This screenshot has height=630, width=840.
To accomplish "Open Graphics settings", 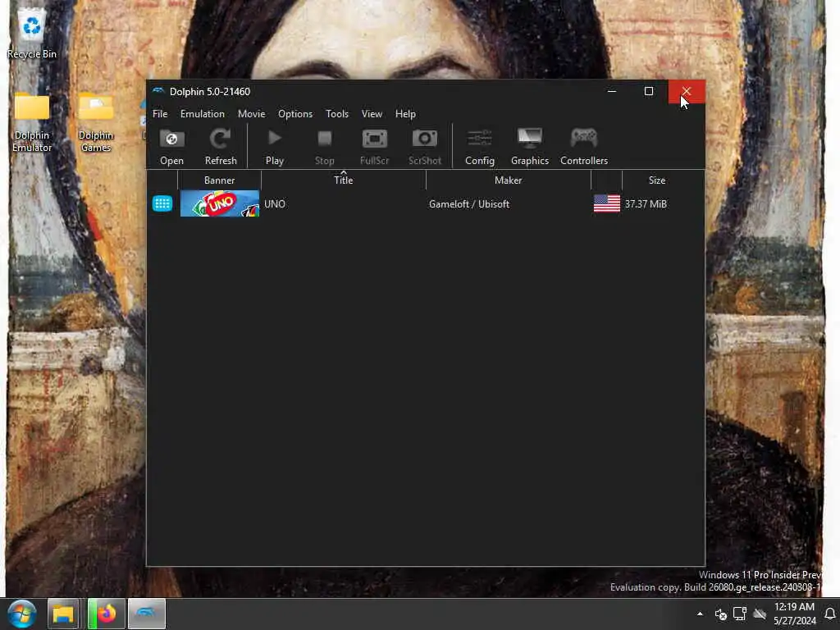I will pos(529,146).
